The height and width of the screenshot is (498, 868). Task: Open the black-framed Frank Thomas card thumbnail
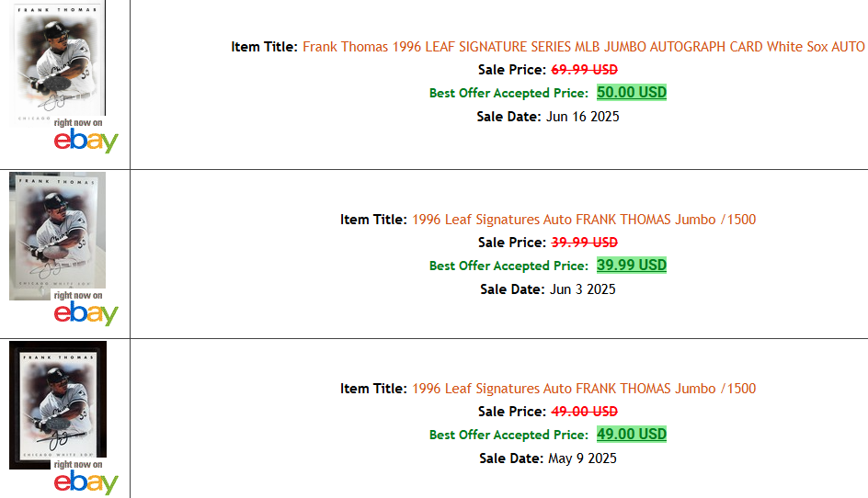(x=58, y=405)
